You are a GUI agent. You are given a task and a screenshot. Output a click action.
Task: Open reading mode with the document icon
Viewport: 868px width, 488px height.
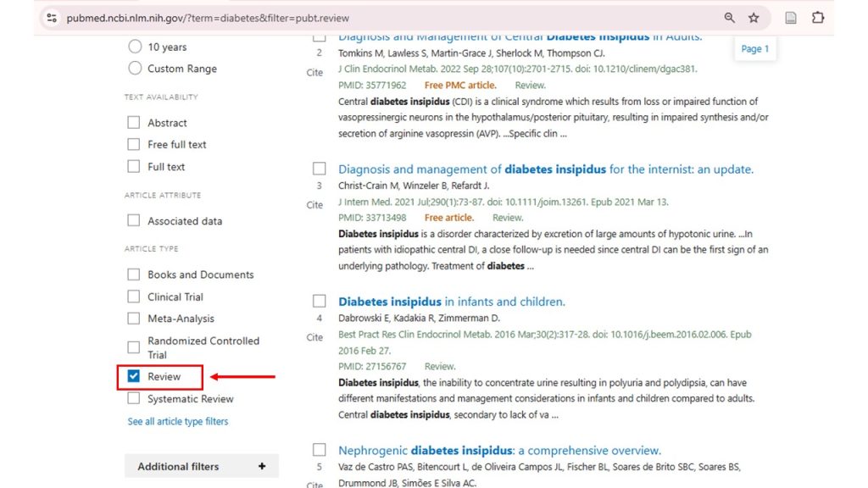pos(790,16)
